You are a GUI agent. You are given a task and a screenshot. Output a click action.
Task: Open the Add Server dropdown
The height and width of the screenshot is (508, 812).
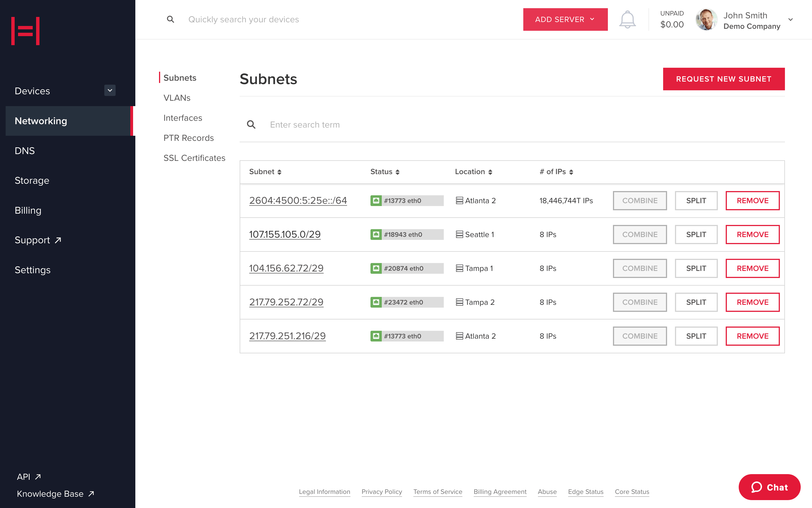click(565, 19)
